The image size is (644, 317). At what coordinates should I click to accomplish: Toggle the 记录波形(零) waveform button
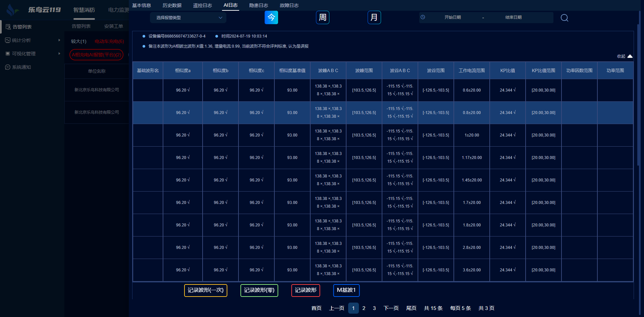[x=259, y=290]
